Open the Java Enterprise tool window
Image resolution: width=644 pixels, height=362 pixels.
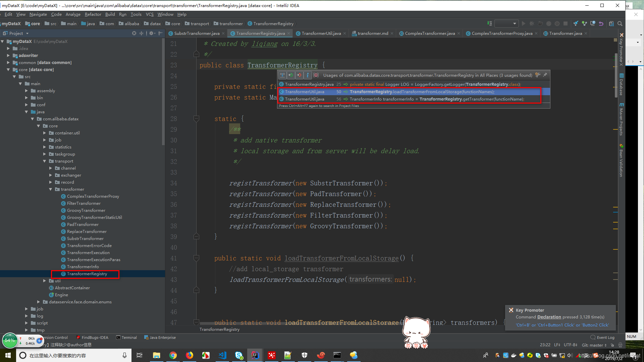(160, 338)
